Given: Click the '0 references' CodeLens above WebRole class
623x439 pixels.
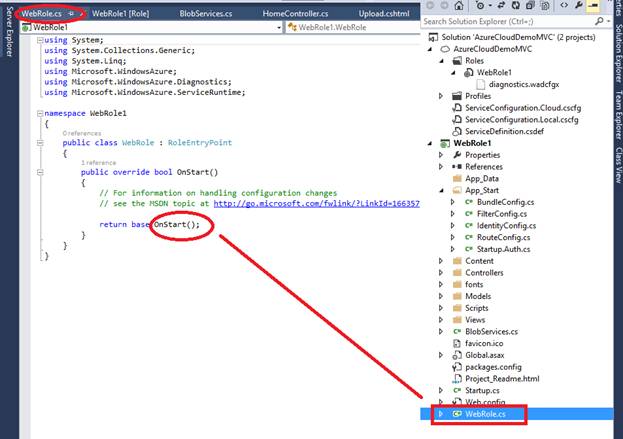Looking at the screenshot, I should [81, 133].
